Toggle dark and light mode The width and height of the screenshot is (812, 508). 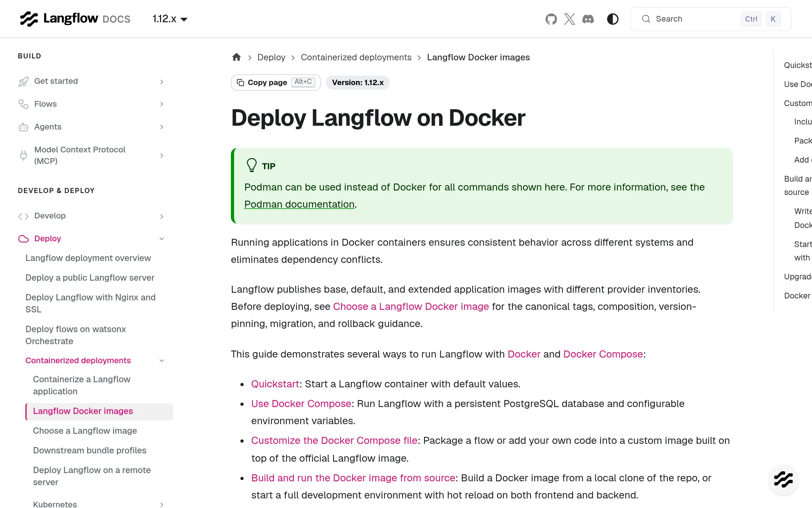coord(613,19)
